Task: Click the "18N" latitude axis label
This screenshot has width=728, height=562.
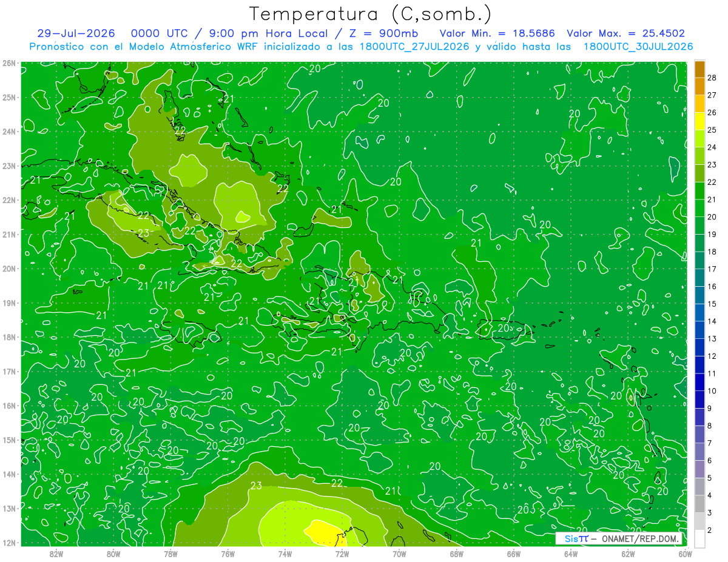Action: pyautogui.click(x=9, y=337)
